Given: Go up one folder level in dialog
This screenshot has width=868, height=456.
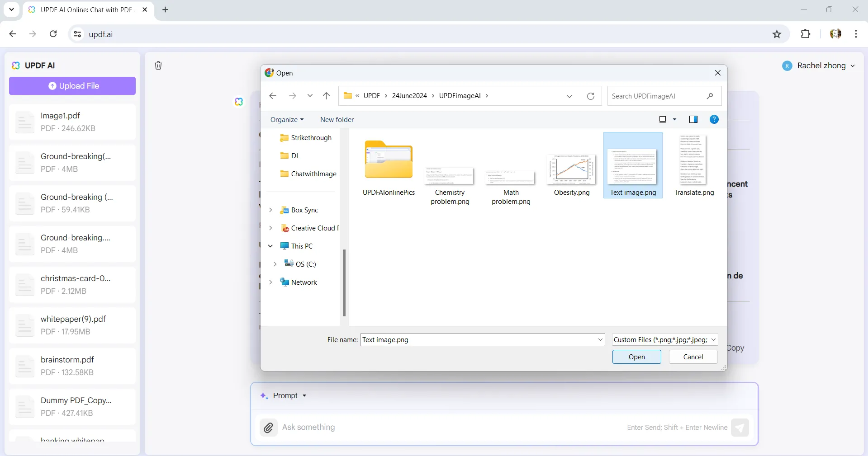Looking at the screenshot, I should tap(327, 96).
